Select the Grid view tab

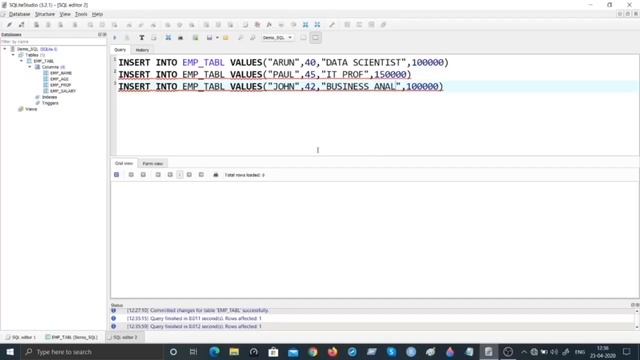coord(124,163)
